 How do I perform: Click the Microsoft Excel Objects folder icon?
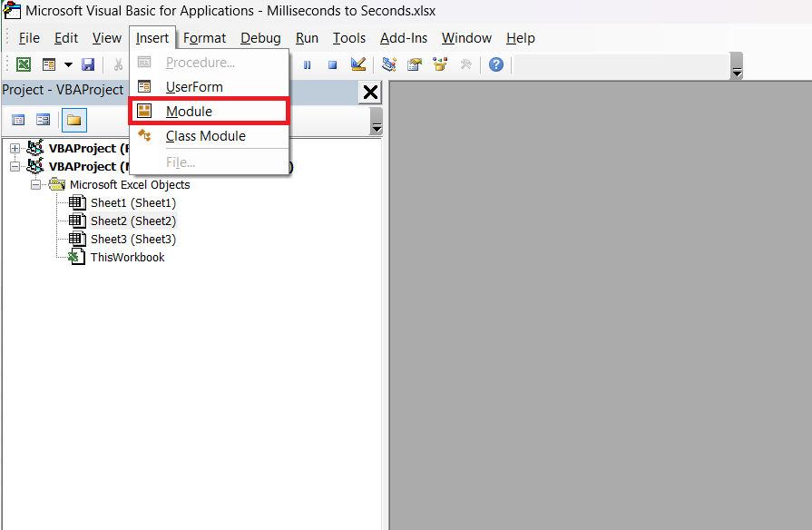56,184
